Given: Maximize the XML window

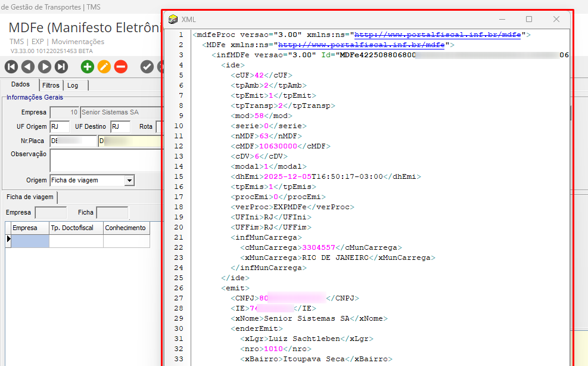Looking at the screenshot, I should (529, 19).
